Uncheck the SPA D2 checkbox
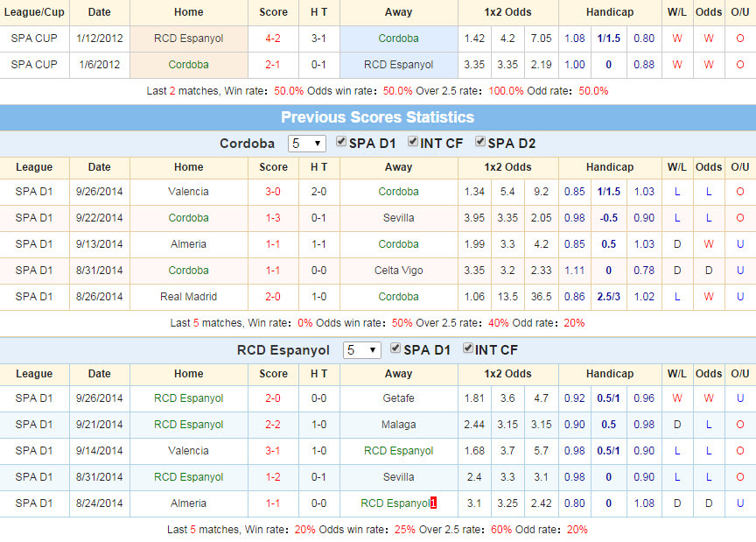Image resolution: width=756 pixels, height=542 pixels. pos(480,142)
